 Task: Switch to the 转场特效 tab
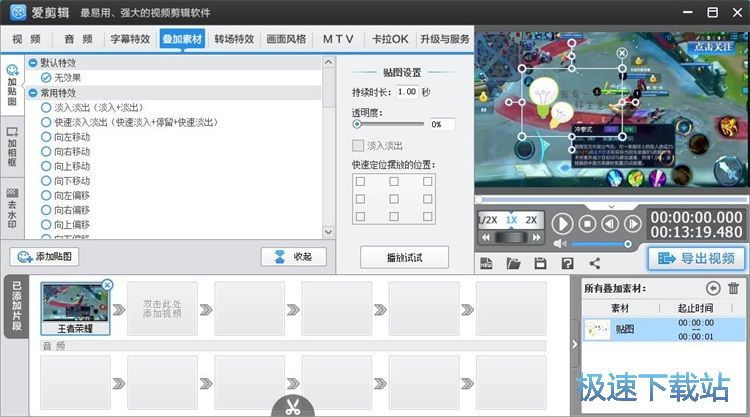coord(234,39)
